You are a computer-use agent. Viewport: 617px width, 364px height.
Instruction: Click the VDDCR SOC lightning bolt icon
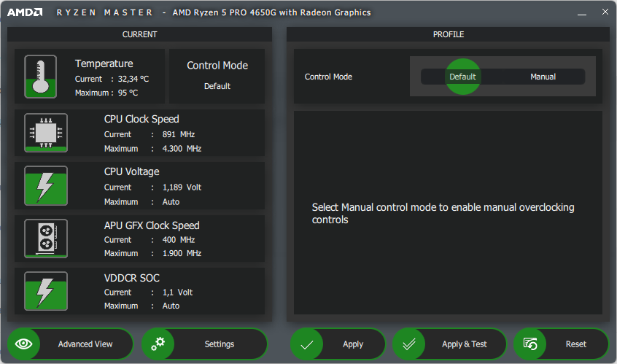point(46,291)
